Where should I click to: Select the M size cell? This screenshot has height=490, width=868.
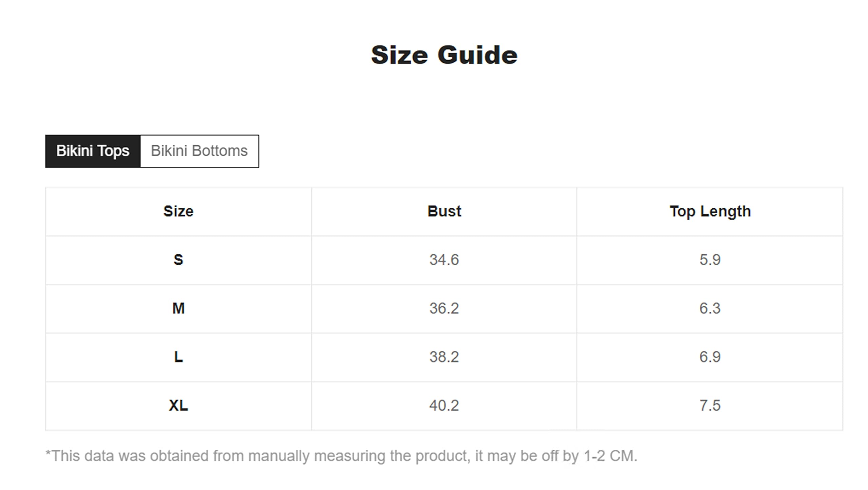pos(178,308)
